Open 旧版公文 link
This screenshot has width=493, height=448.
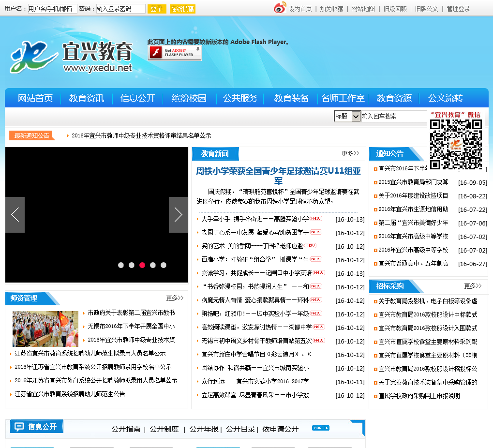426,9
